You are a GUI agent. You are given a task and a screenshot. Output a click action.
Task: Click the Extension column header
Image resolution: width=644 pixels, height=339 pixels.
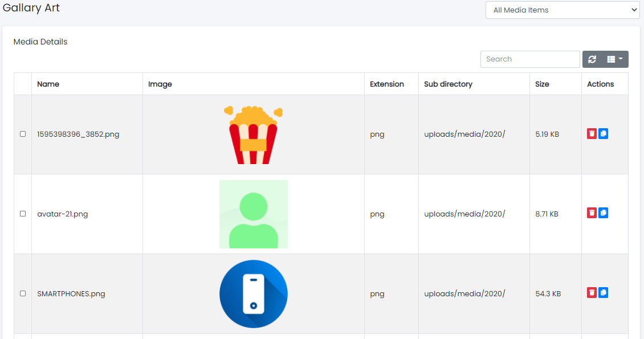click(x=386, y=84)
